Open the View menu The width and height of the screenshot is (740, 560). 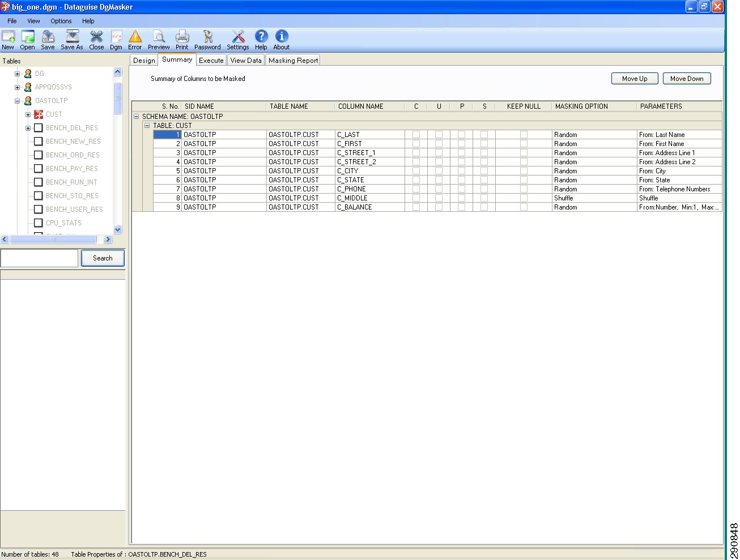[x=33, y=21]
